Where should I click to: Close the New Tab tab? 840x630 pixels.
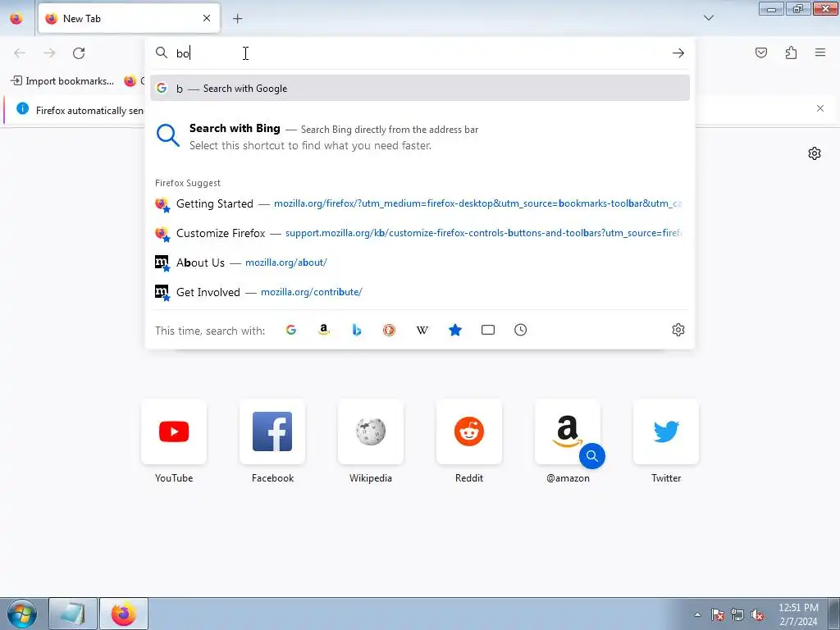point(207,18)
